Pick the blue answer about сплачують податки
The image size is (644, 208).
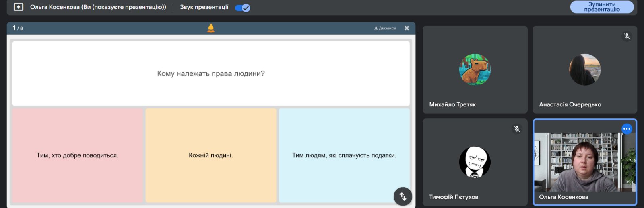coord(344,155)
